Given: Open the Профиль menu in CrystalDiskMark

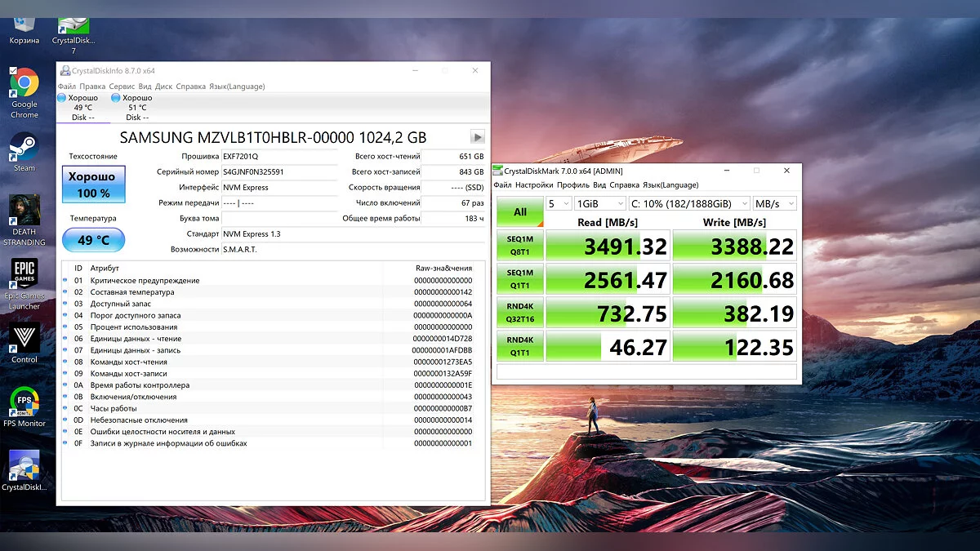Looking at the screenshot, I should pos(572,185).
